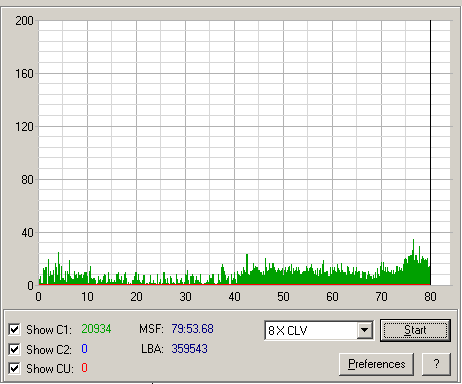The height and width of the screenshot is (384, 462).
Task: Click the red CU baseline in graph
Action: [x=234, y=284]
